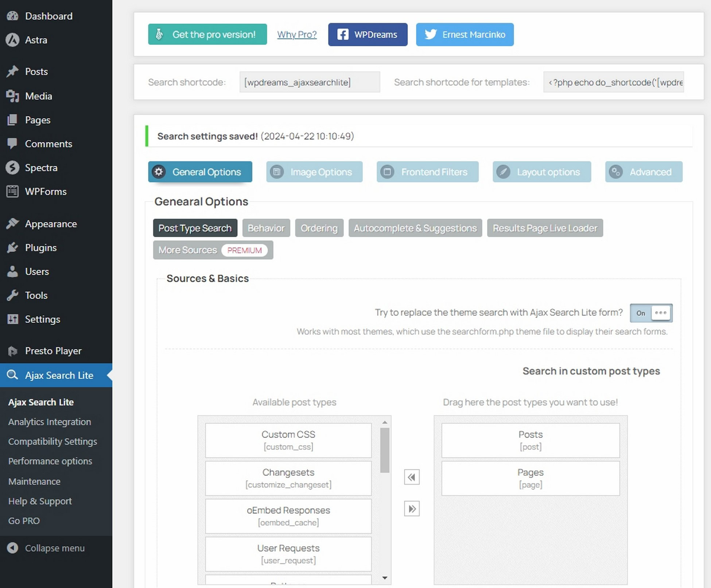Open Performance options submenu link
The width and height of the screenshot is (711, 588).
tap(50, 461)
